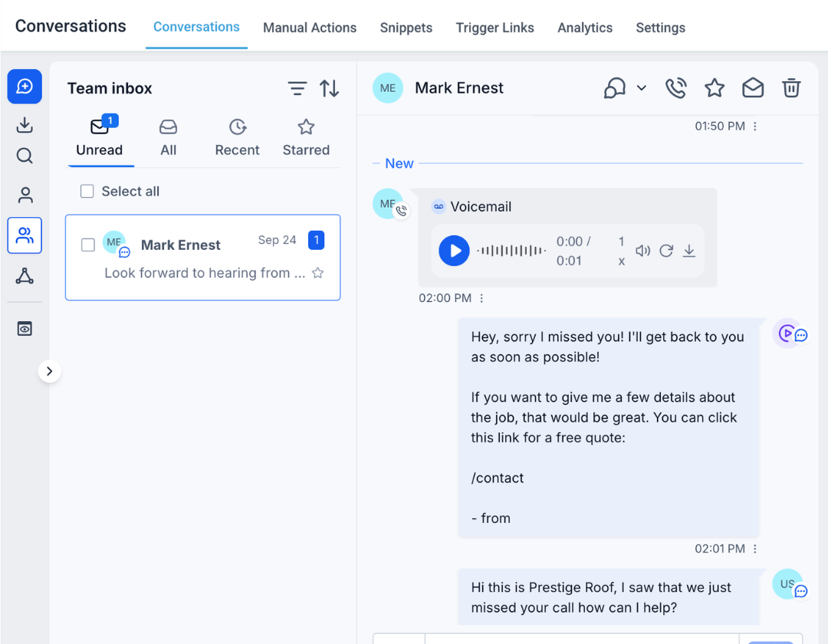Open the inbox filter lines icon

(x=297, y=88)
